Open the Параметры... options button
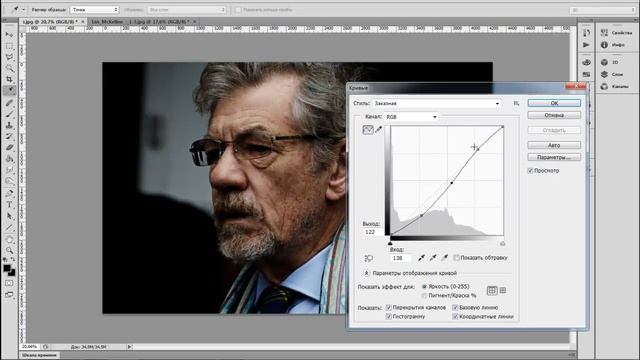This screenshot has width=640, height=360. coord(554,157)
